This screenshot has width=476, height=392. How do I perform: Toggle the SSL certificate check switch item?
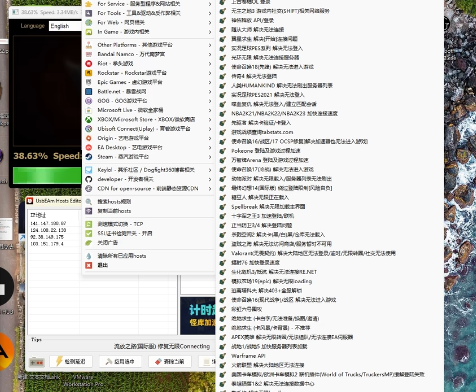(x=148, y=233)
